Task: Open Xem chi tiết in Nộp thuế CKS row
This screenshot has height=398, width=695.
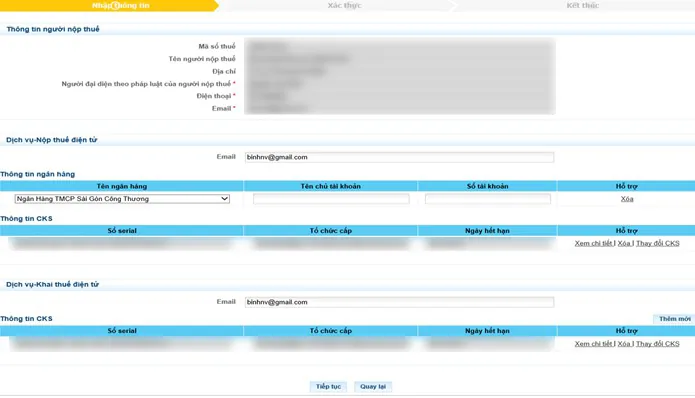Action: (x=594, y=243)
